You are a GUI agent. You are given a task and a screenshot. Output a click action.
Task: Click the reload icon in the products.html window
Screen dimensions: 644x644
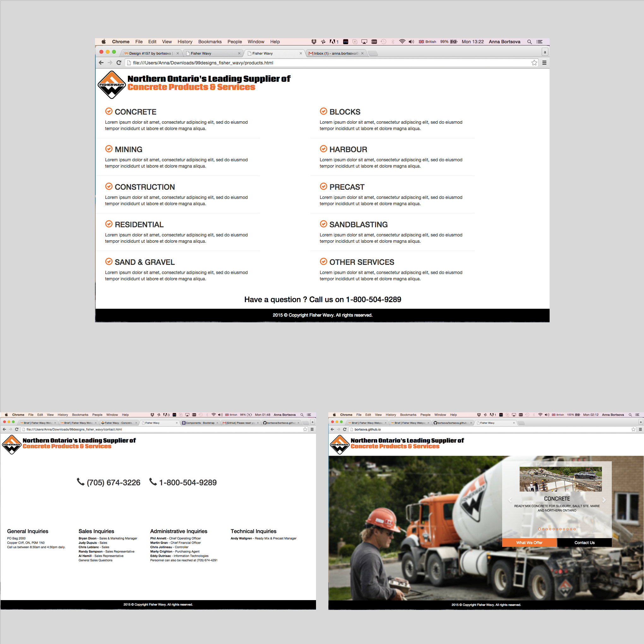119,63
